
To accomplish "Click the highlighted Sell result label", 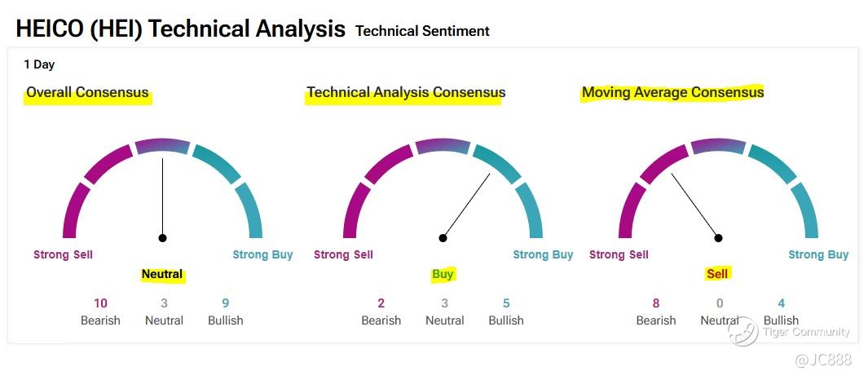I will pyautogui.click(x=717, y=274).
